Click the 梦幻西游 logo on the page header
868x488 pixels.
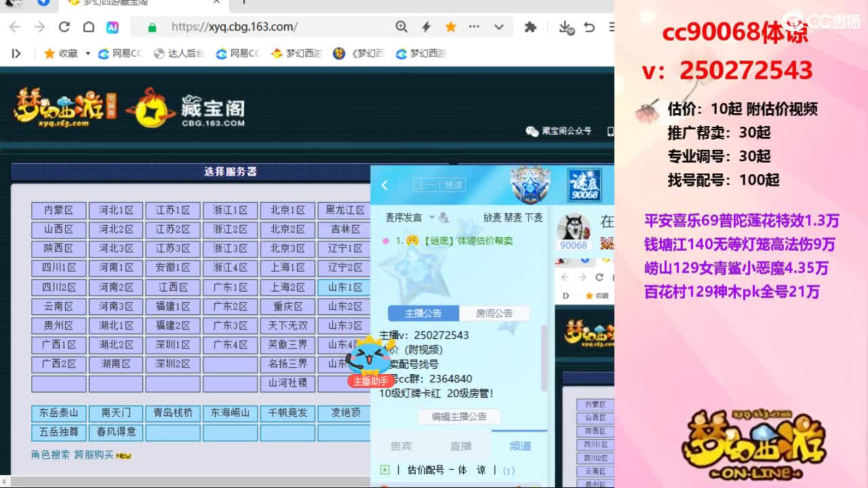click(x=65, y=108)
